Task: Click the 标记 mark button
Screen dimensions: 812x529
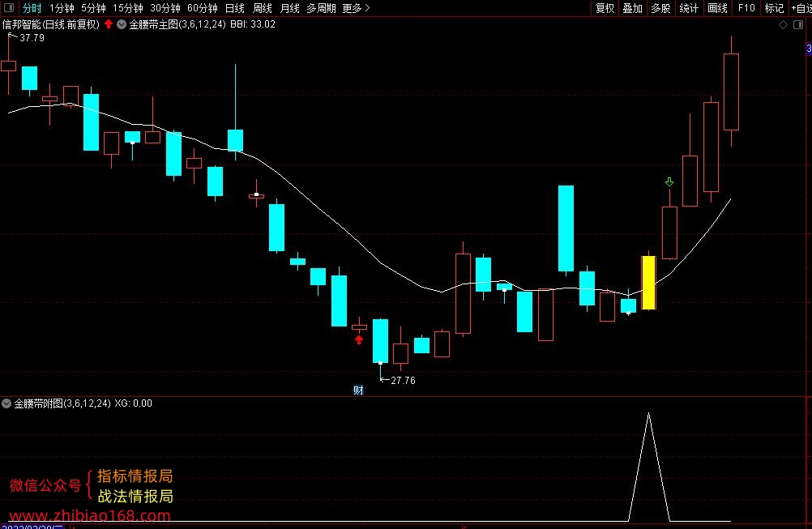Action: (x=774, y=8)
